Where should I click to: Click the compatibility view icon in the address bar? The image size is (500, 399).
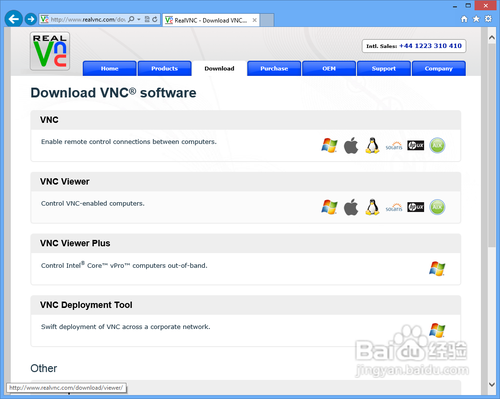click(147, 19)
